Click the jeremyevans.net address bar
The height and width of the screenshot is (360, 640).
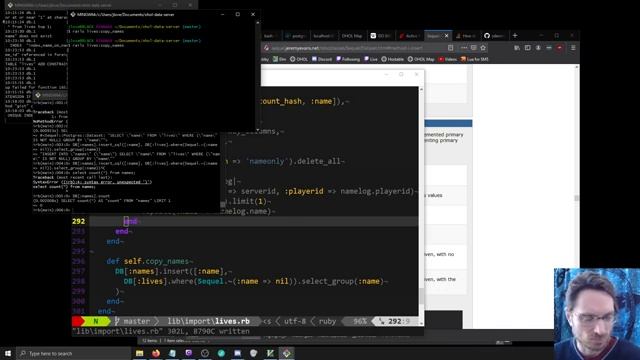click(355, 48)
